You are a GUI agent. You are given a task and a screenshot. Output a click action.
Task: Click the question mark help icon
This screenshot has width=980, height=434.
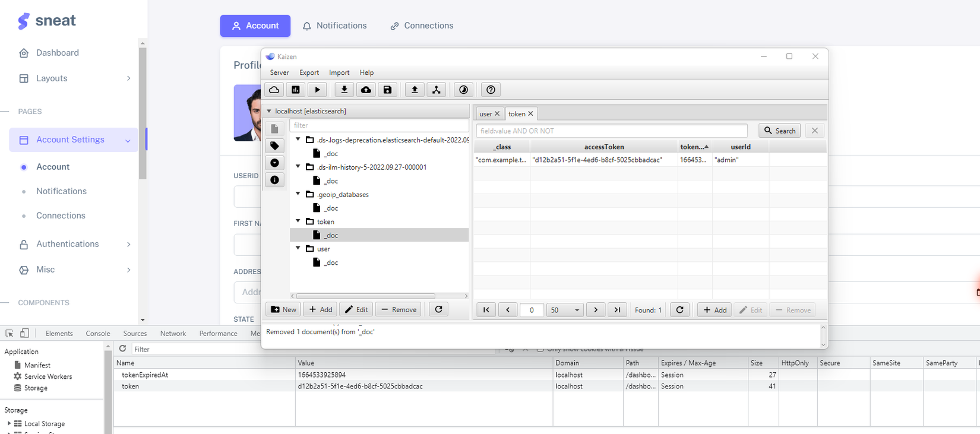click(491, 90)
